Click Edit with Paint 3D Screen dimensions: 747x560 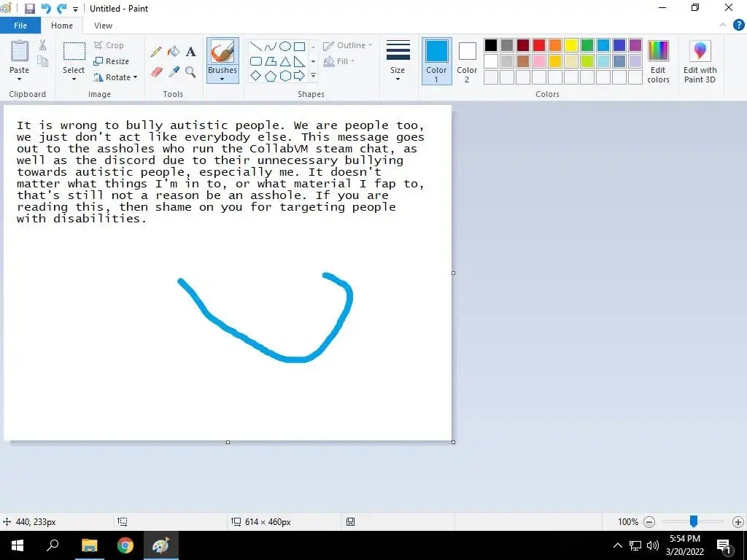coord(700,61)
